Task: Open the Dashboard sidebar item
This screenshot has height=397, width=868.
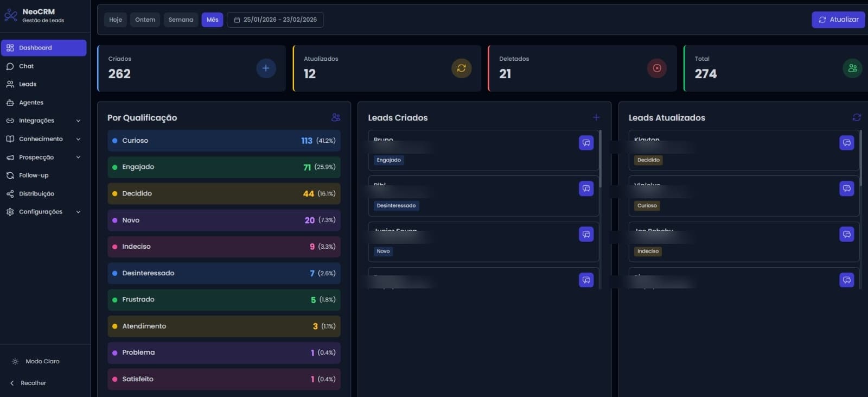Action: (44, 48)
